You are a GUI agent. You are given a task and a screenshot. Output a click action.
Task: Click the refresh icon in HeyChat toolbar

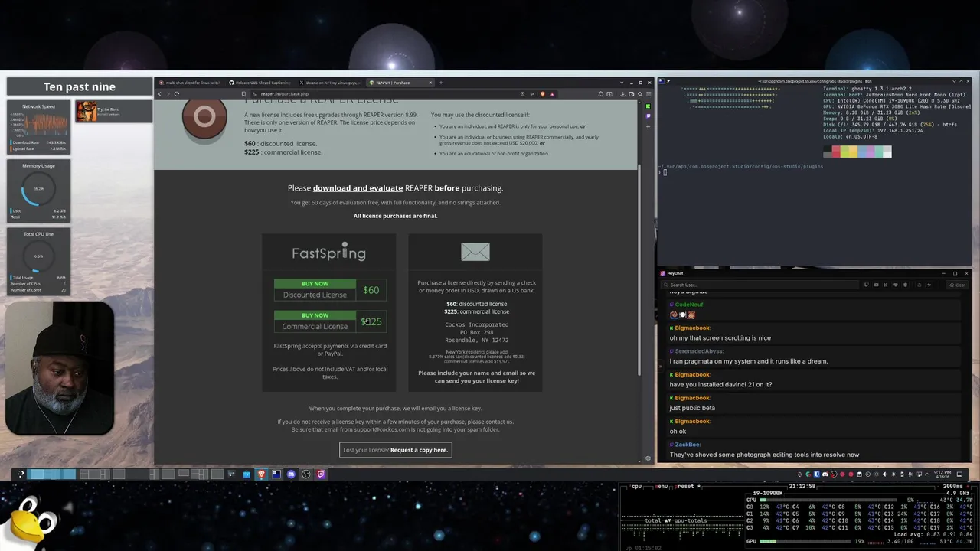[x=919, y=285]
